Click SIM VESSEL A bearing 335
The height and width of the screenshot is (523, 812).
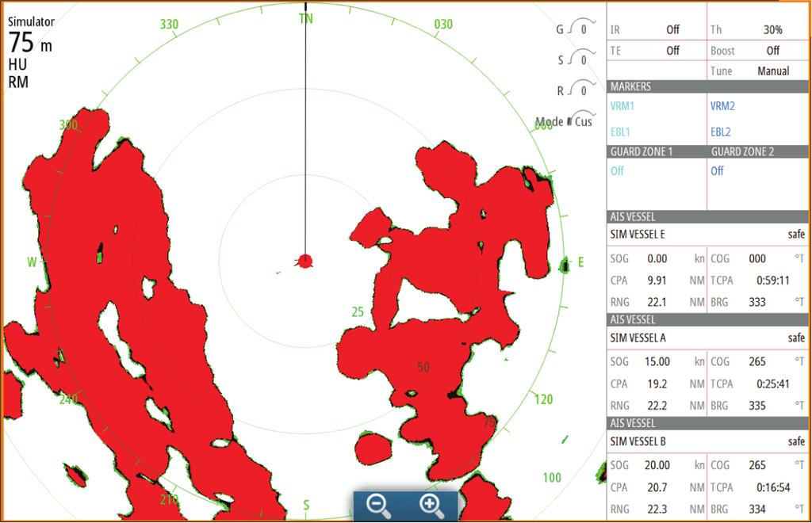pyautogui.click(x=757, y=406)
